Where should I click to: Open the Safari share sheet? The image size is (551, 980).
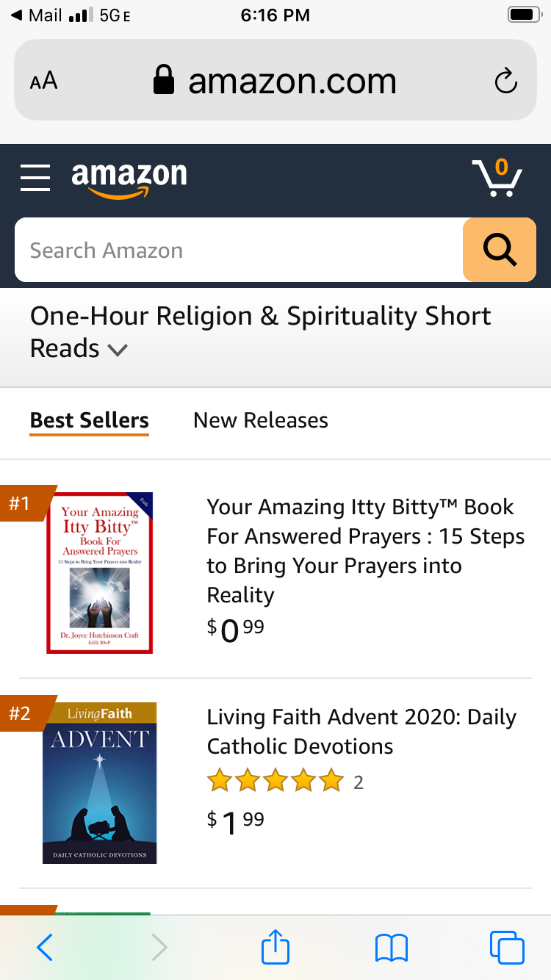pyautogui.click(x=275, y=946)
